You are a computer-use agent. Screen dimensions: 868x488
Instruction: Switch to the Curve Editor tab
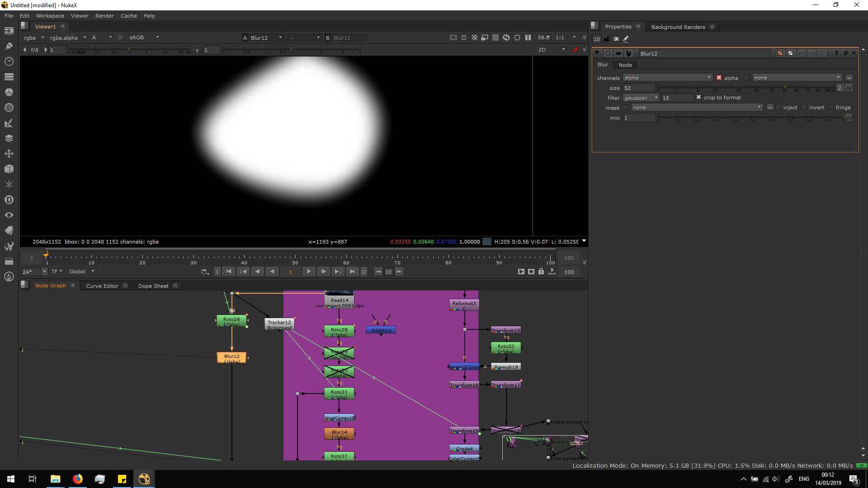(x=102, y=286)
